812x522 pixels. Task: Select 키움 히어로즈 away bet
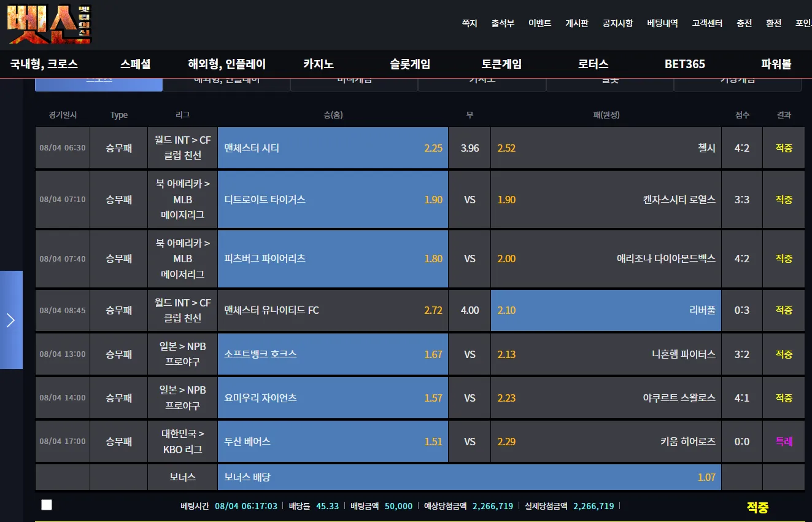point(606,442)
